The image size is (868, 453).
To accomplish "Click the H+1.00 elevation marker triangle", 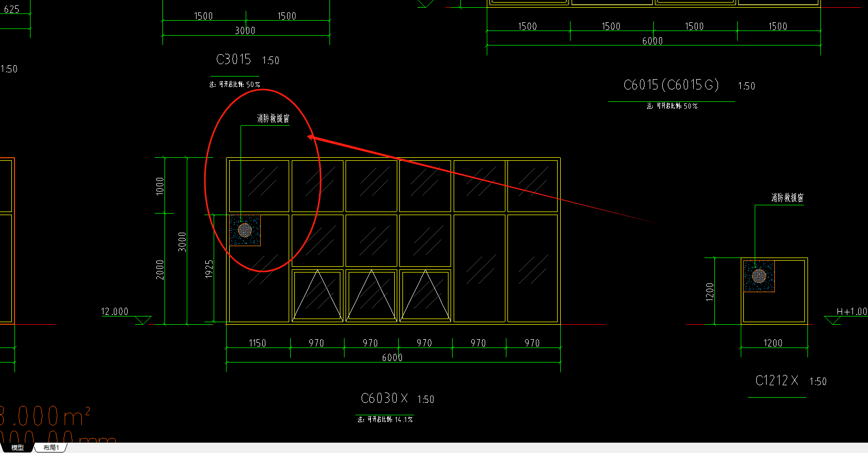I will pyautogui.click(x=832, y=320).
